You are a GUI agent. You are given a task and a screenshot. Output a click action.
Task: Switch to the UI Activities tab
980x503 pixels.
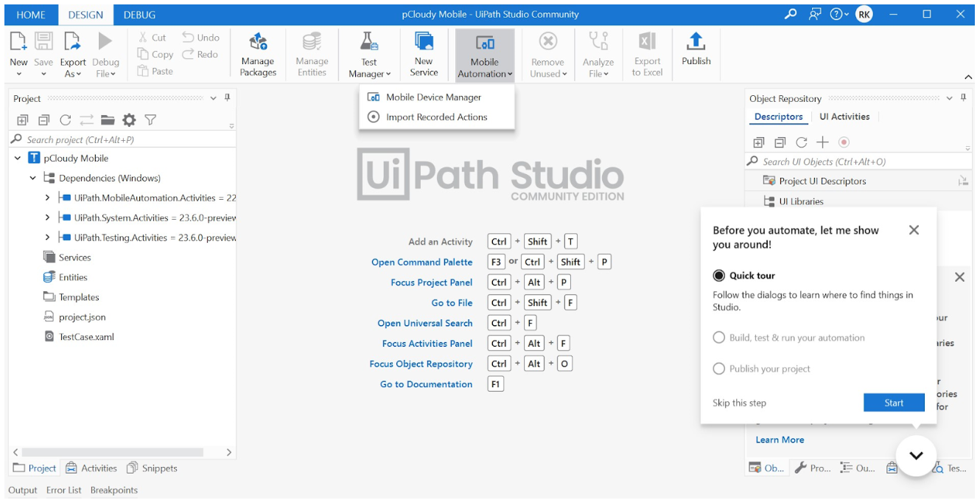[844, 117]
